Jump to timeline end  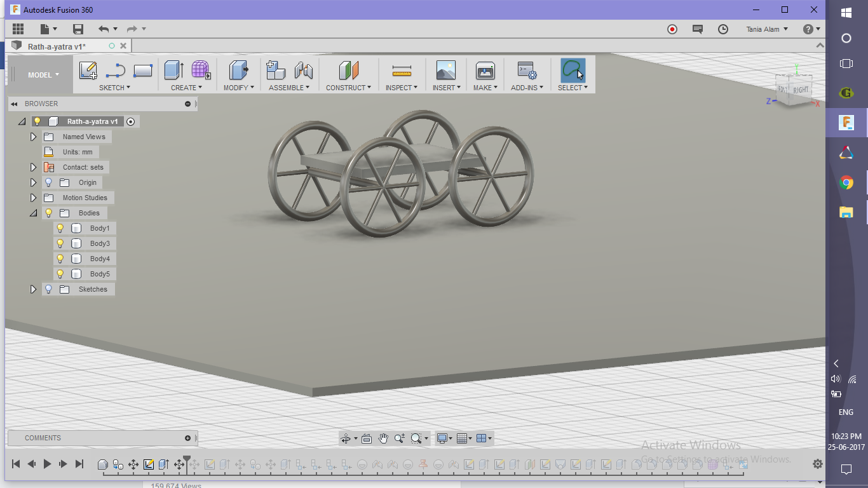click(x=79, y=464)
